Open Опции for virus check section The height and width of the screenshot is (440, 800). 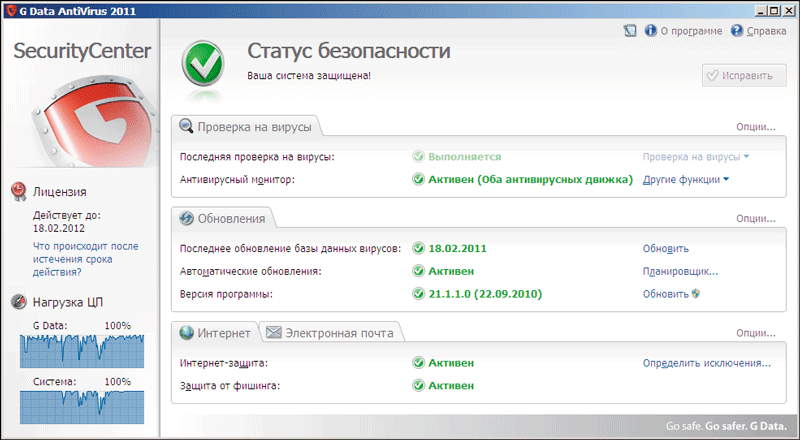tap(756, 127)
